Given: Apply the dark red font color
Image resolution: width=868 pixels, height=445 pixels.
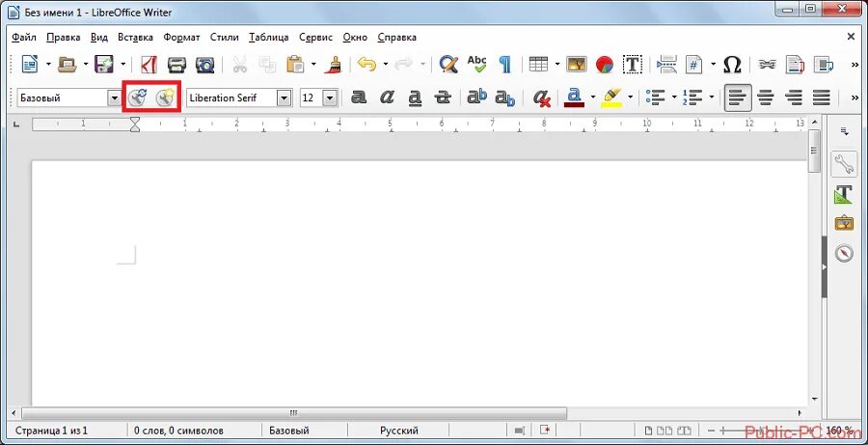Looking at the screenshot, I should 574,98.
